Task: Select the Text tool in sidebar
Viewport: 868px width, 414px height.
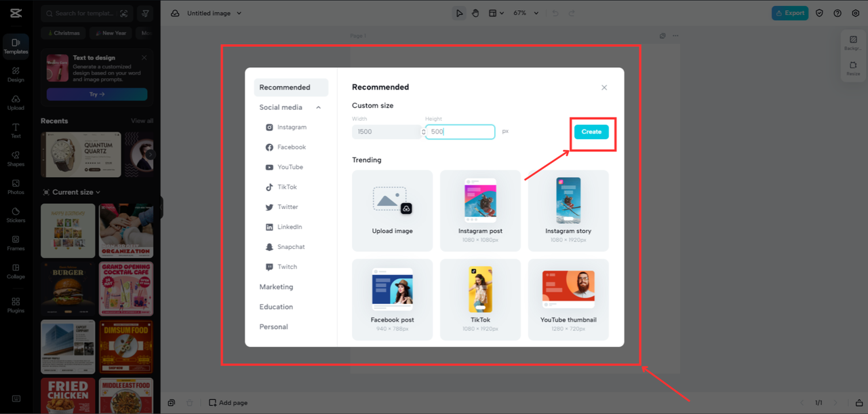Action: (16, 131)
